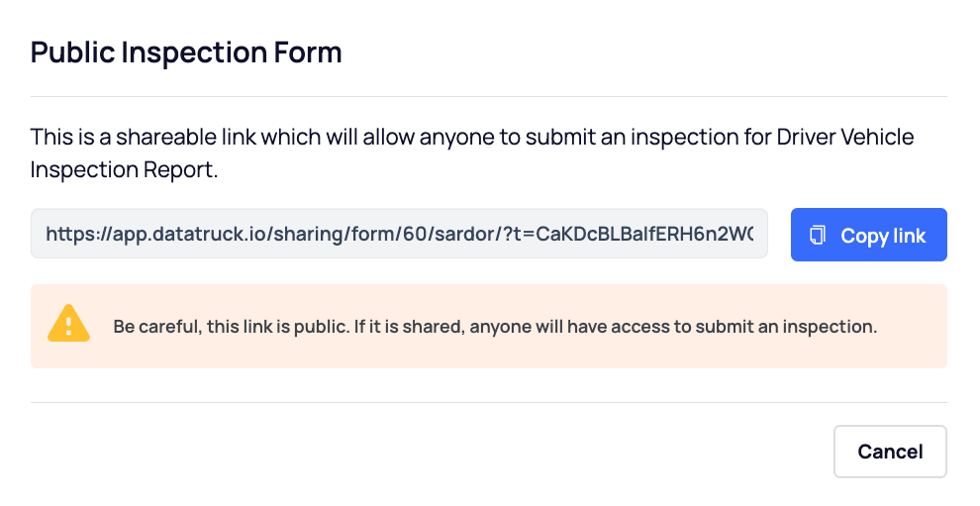Click the Public Inspection Form heading
Image resolution: width=980 pixels, height=506 pixels.
(186, 51)
